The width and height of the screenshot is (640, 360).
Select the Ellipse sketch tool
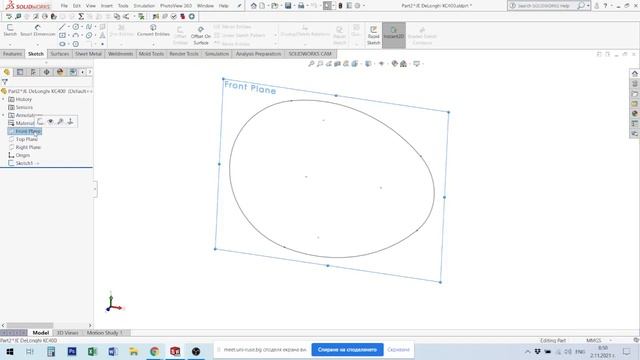click(x=89, y=36)
